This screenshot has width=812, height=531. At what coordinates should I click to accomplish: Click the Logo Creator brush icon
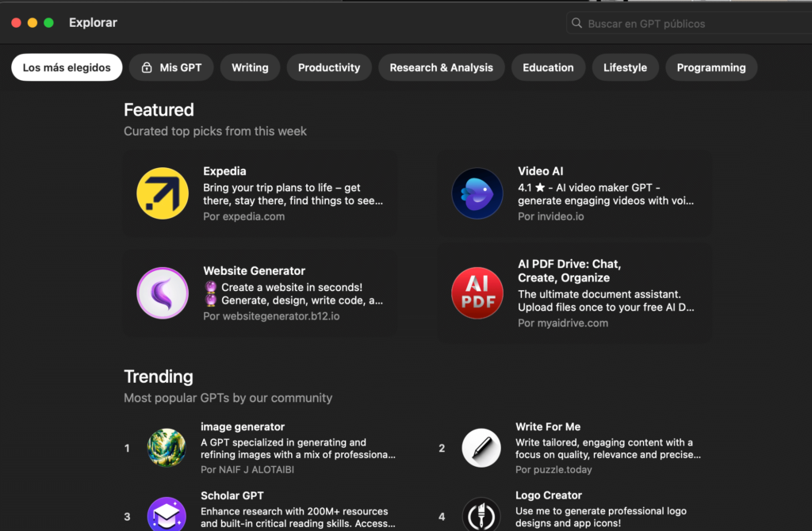[481, 514]
